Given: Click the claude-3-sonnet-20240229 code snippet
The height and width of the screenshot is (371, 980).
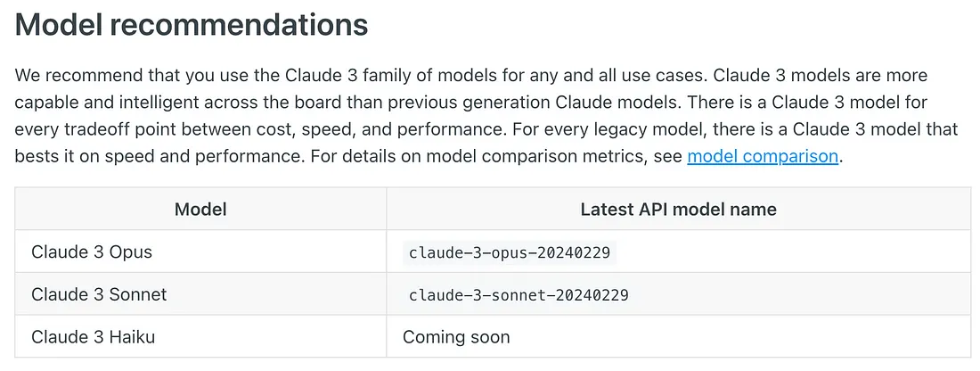Looking at the screenshot, I should 519,294.
